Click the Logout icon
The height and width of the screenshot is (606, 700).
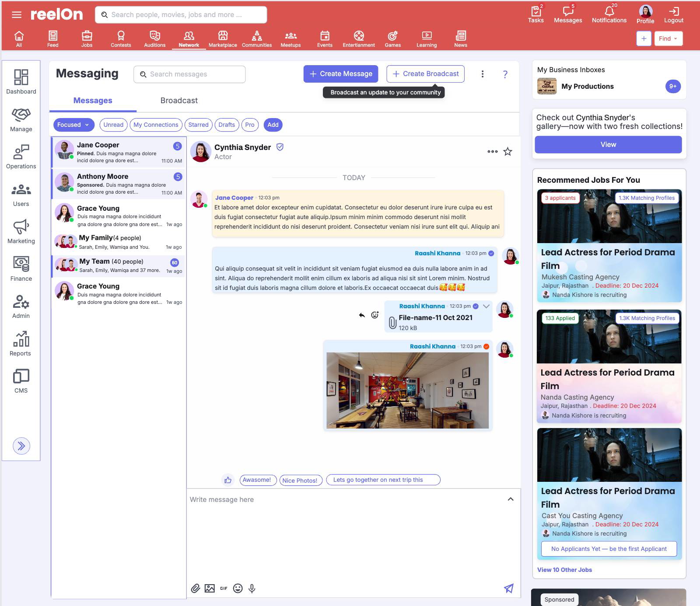pos(674,14)
